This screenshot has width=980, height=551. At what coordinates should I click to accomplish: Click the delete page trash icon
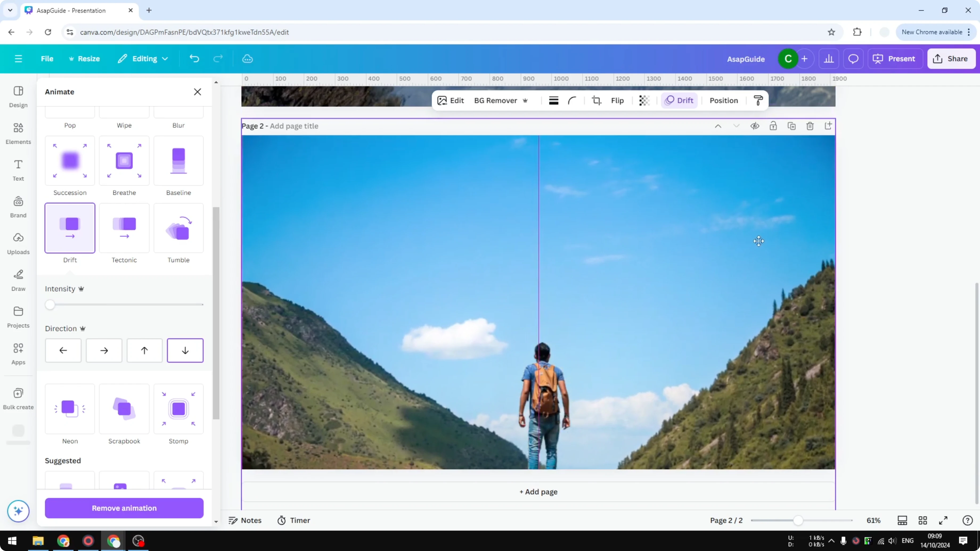[x=810, y=126]
